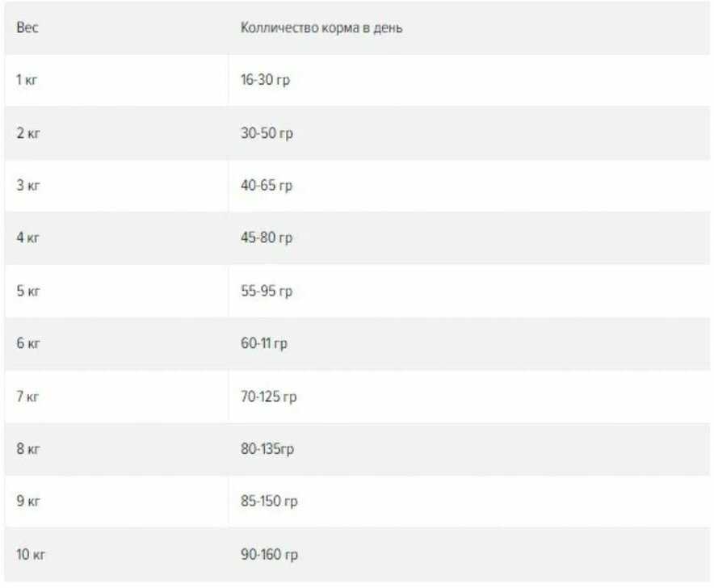Click the "40-65 гр" cell
Screen dimensions: 714x588
267,186
